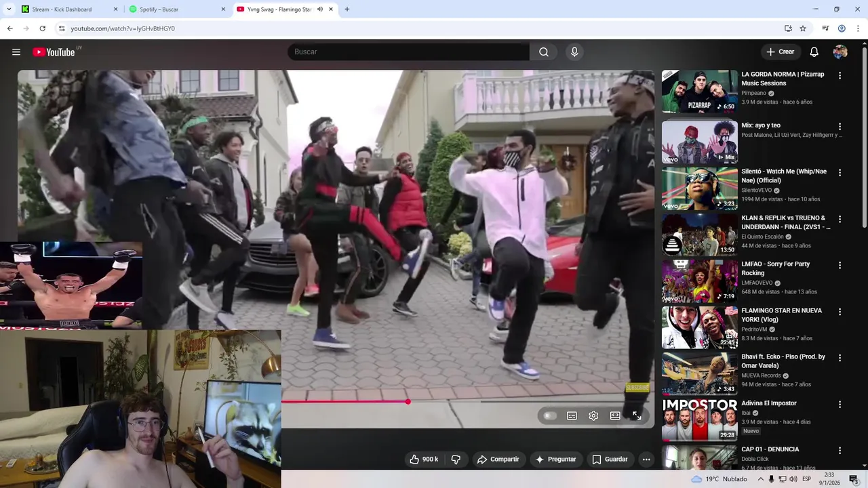Open Silentó Watch Me video thumbnail
Screen dimensions: 868x488
(x=700, y=188)
